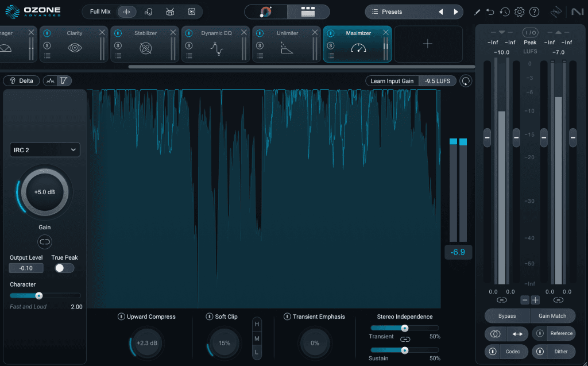The height and width of the screenshot is (366, 588).
Task: Click the Output Level -0.10 field
Action: (26, 268)
